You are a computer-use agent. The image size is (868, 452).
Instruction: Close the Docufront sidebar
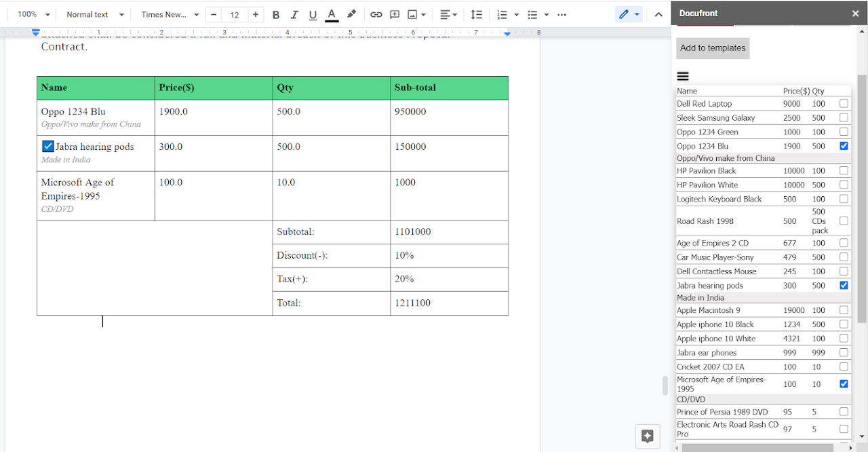click(x=855, y=13)
